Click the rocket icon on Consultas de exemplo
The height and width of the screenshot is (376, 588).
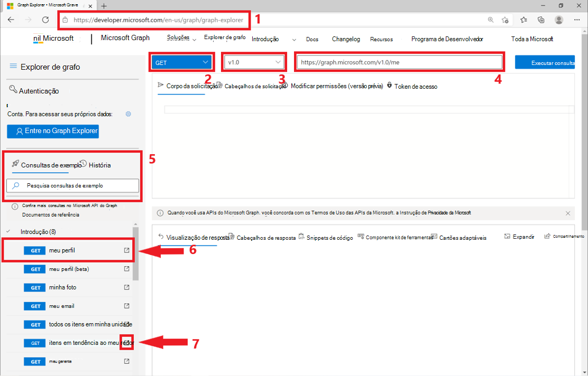[16, 165]
